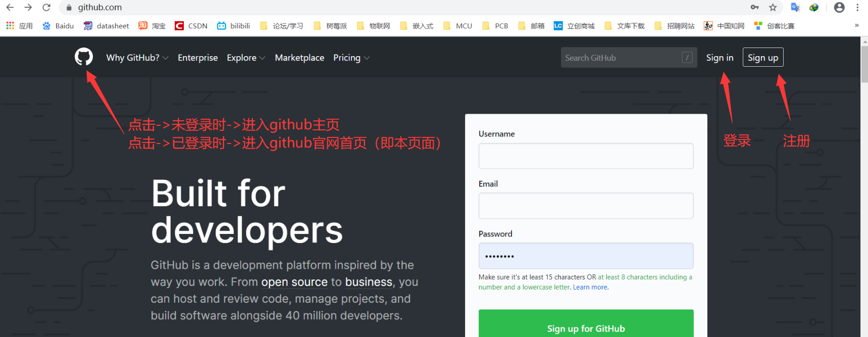Image resolution: width=868 pixels, height=337 pixels.
Task: Click the Email input field
Action: click(586, 206)
